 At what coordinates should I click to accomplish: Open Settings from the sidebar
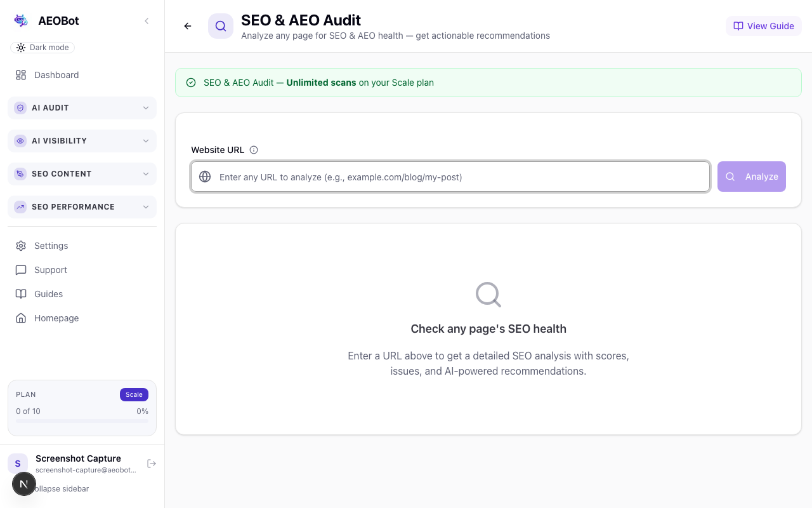tap(82, 246)
